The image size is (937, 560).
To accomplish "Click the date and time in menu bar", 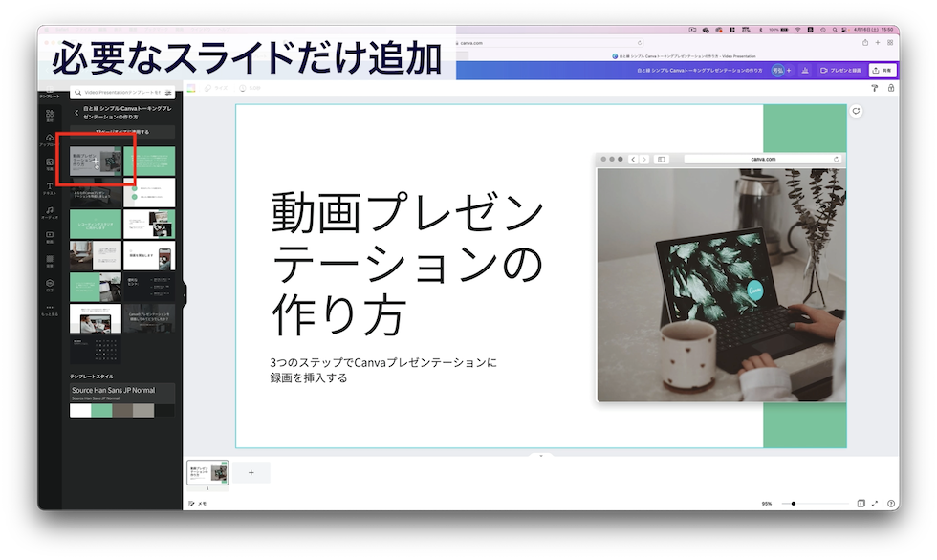I will coord(873,30).
